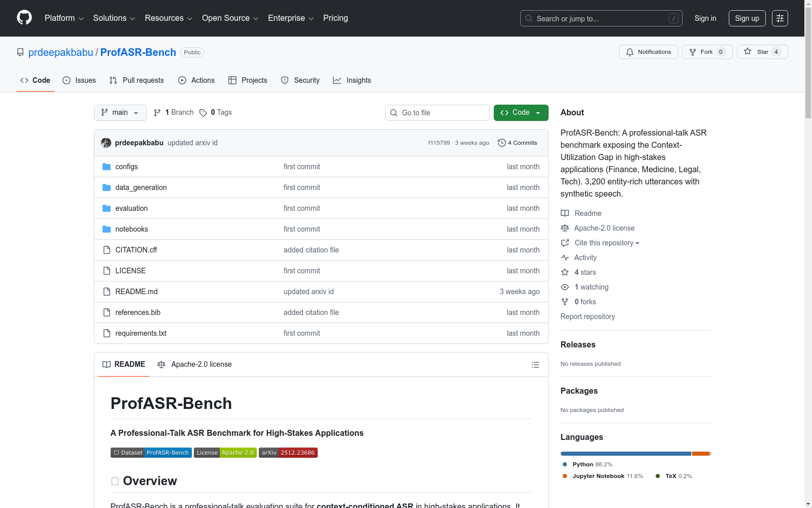812x508 pixels.
Task: Click the Jupyter Notebook language link
Action: 602,476
